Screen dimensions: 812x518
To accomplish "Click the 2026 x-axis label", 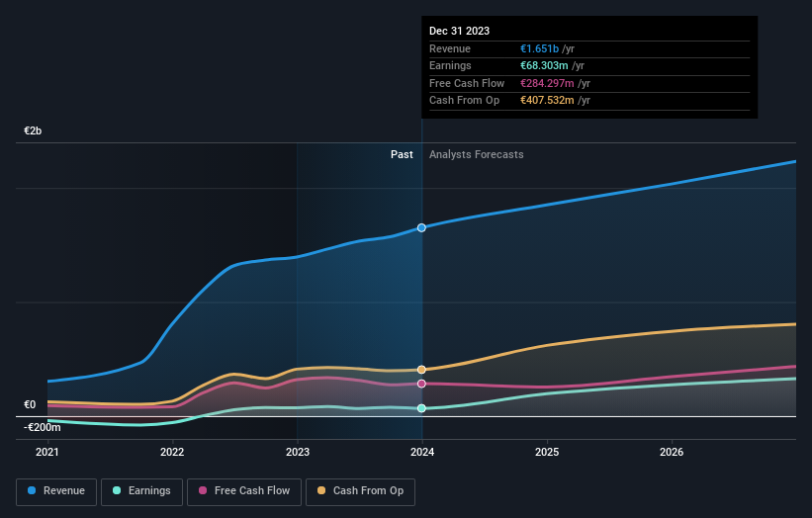I will tap(672, 452).
